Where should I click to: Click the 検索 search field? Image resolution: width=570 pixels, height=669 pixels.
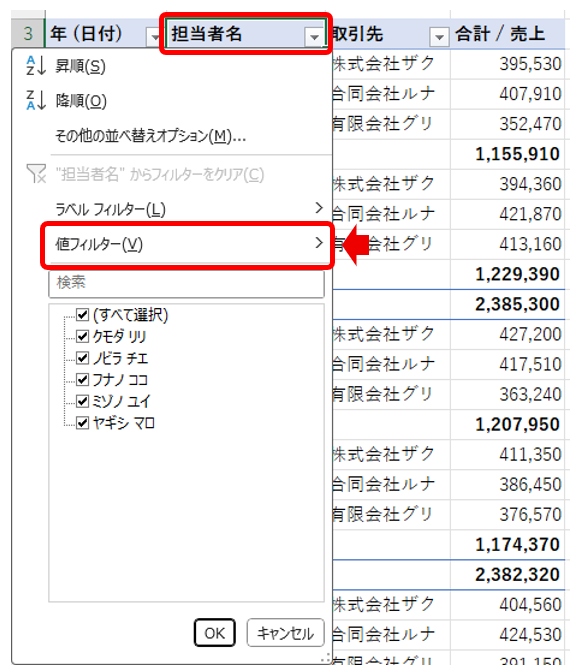186,283
